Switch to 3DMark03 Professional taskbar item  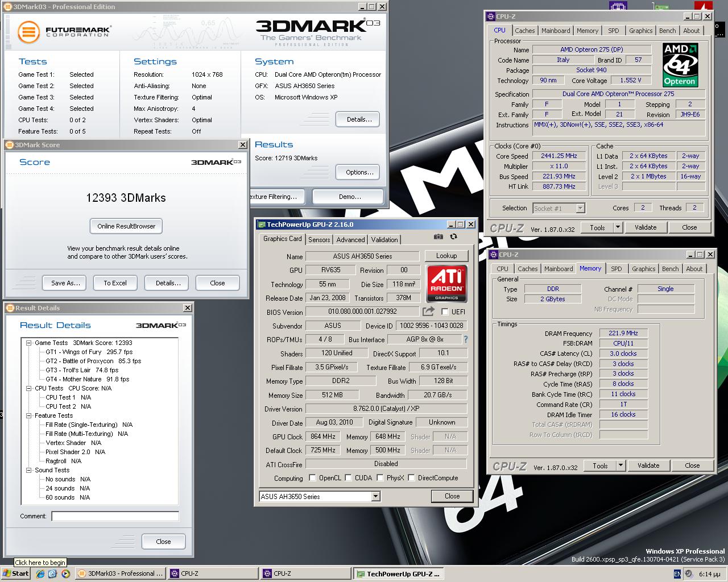pos(121,573)
